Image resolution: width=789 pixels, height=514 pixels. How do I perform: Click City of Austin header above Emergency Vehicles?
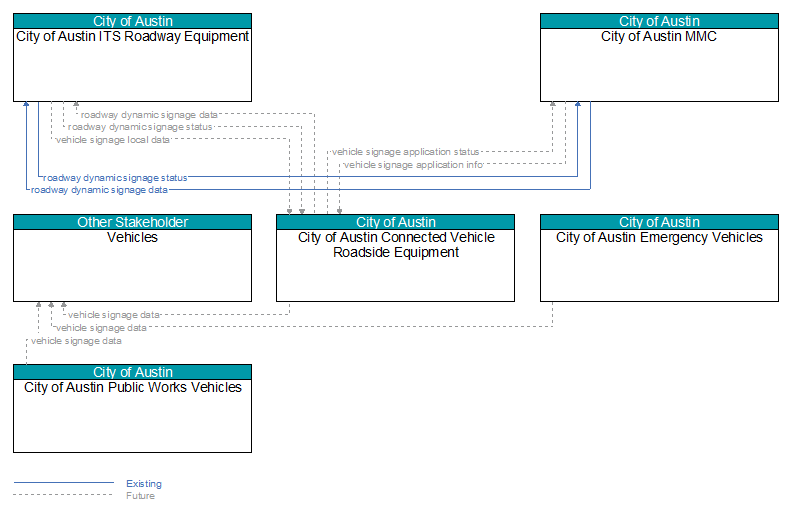(x=659, y=222)
